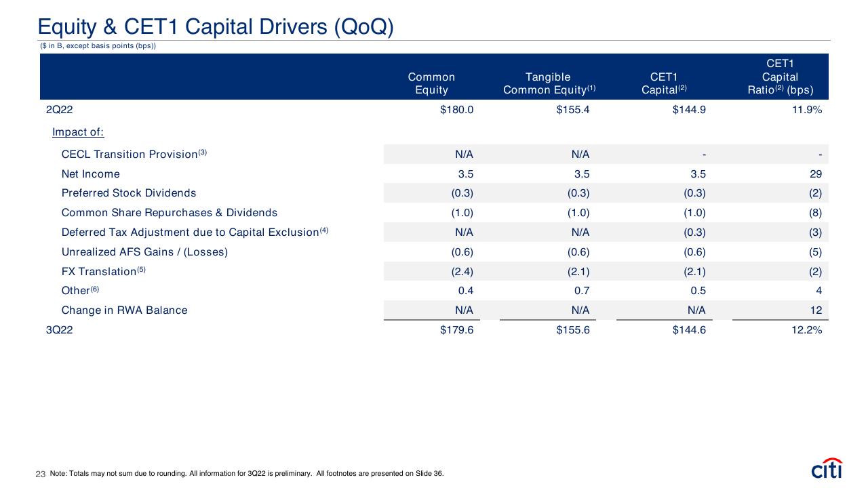Click the '($ in B, except basis points (bps))' subtitle
Viewport: 868px width, 488px height.
[98, 46]
